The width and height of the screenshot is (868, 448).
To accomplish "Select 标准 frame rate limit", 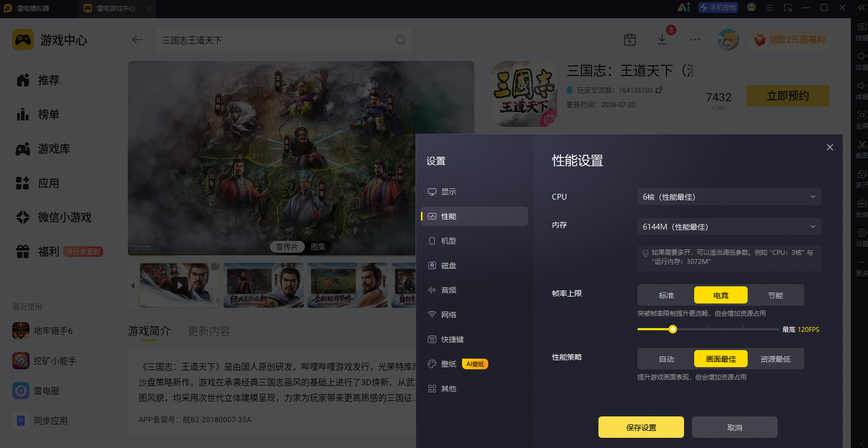I will pyautogui.click(x=666, y=295).
